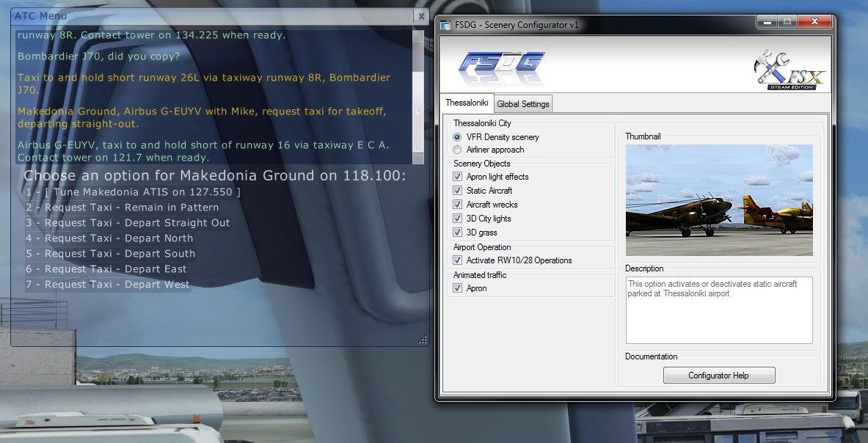This screenshot has width=868, height=443.
Task: Select Airliner approach radio button
Action: coord(458,150)
